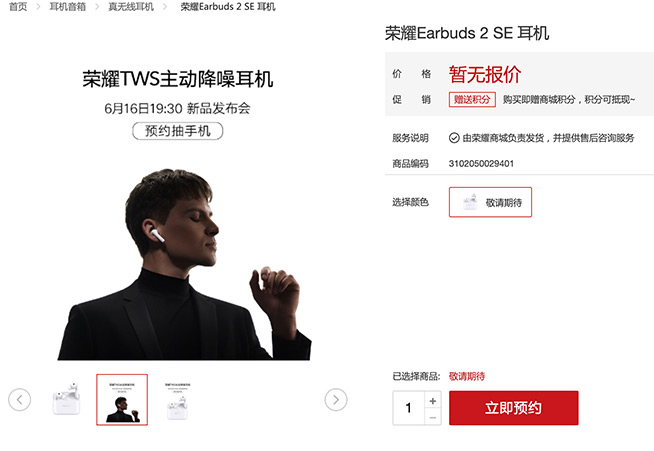The image size is (654, 451).
Task: Open 真无线耳机 breadcrumb link
Action: click(x=131, y=7)
